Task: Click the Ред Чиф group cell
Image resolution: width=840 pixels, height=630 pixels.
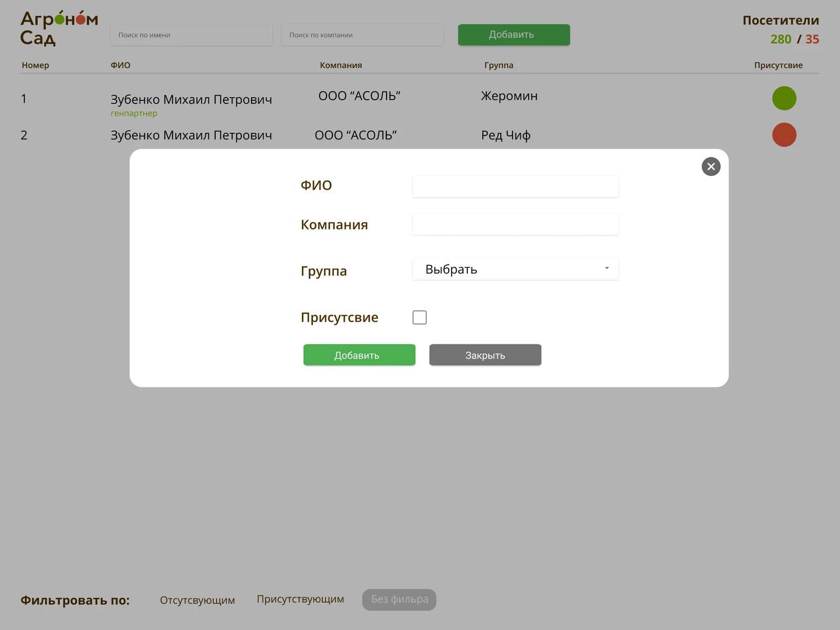Action: [x=506, y=135]
